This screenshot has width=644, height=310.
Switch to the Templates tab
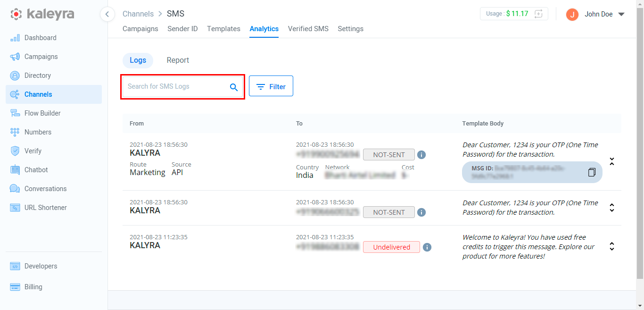[x=223, y=29]
